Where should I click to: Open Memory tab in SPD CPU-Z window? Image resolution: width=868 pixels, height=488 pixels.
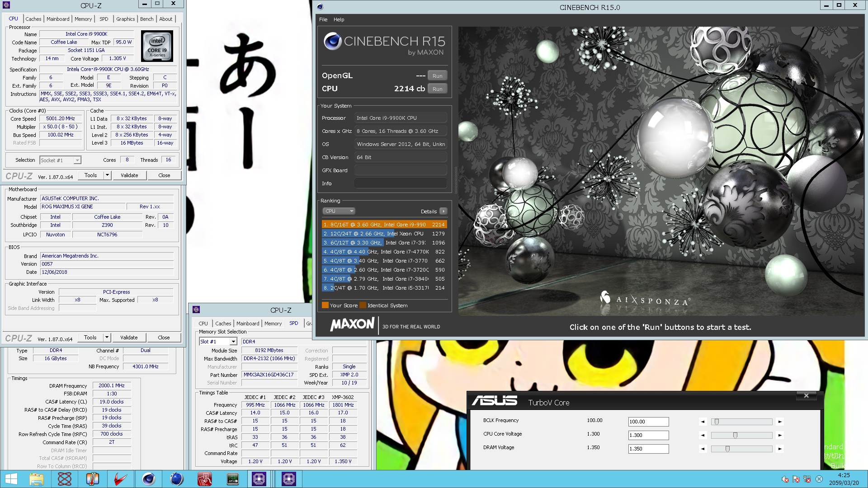pyautogui.click(x=273, y=324)
